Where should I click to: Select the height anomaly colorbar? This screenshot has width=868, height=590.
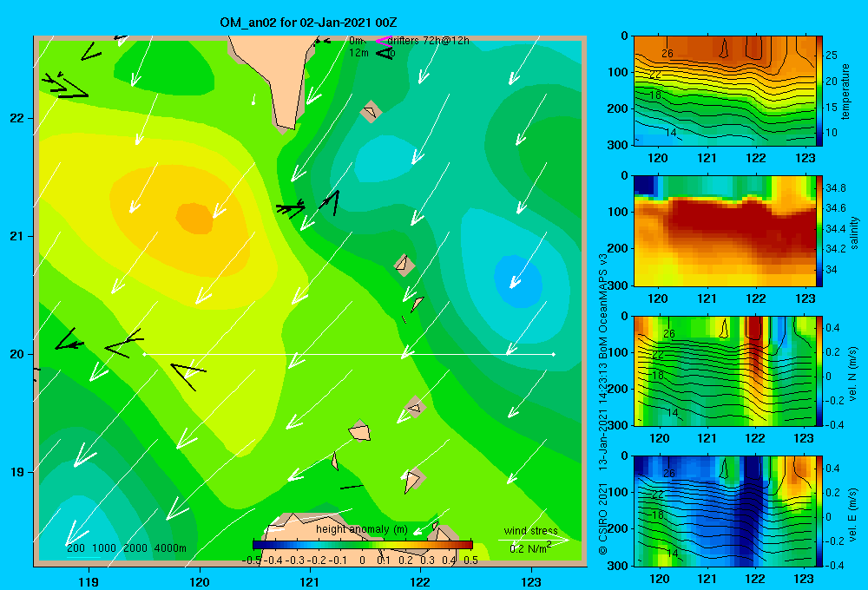(363, 544)
